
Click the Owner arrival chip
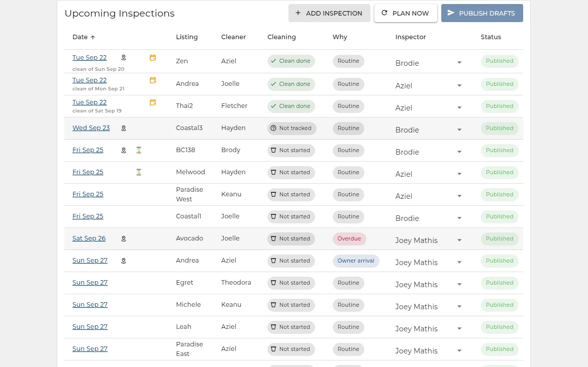[356, 261]
